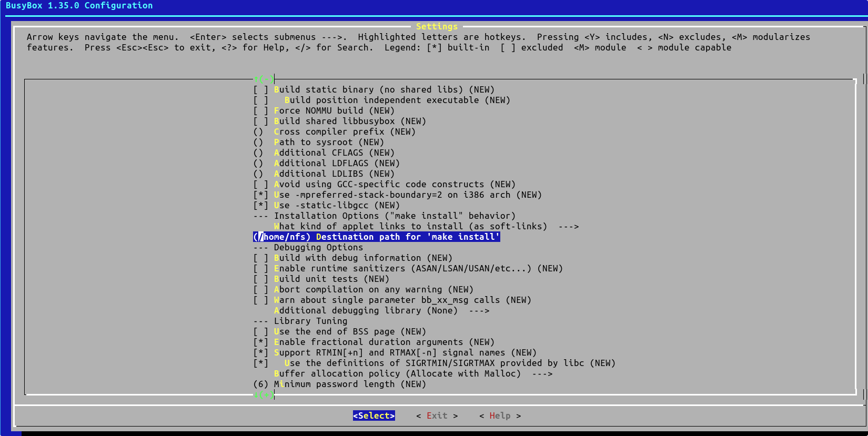The height and width of the screenshot is (436, 868).
Task: Click the Exit button
Action: point(437,415)
